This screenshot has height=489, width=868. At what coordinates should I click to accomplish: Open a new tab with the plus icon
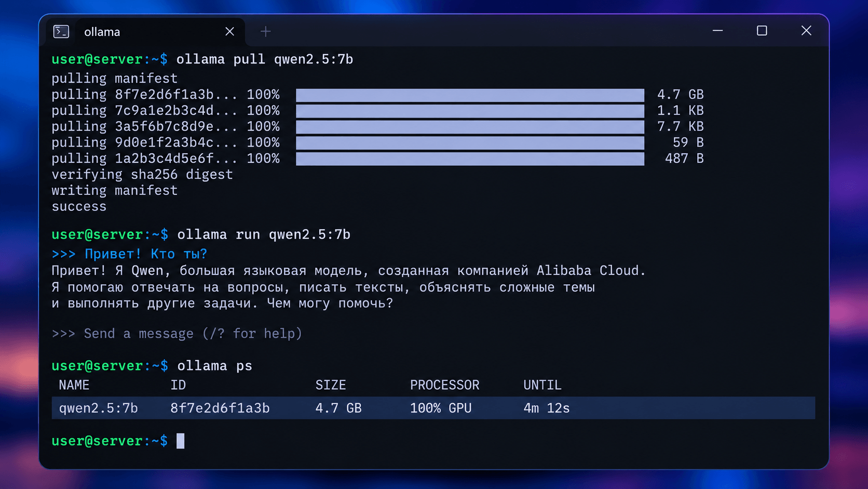coord(266,32)
